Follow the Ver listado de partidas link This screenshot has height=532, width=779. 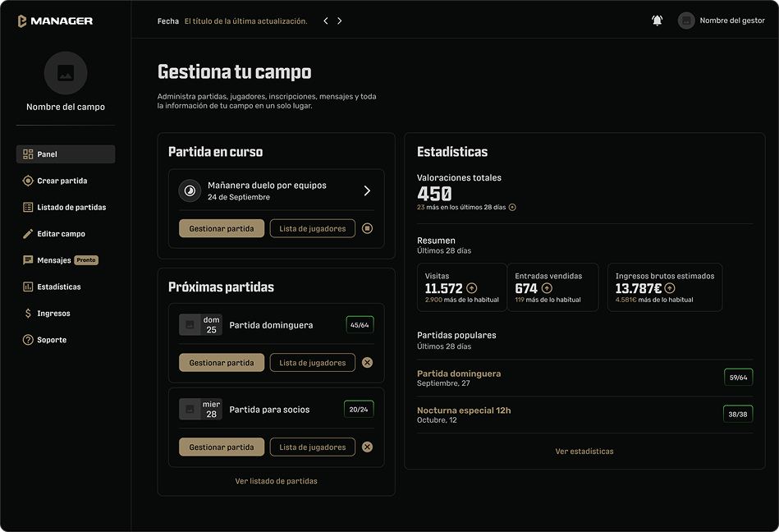(276, 480)
